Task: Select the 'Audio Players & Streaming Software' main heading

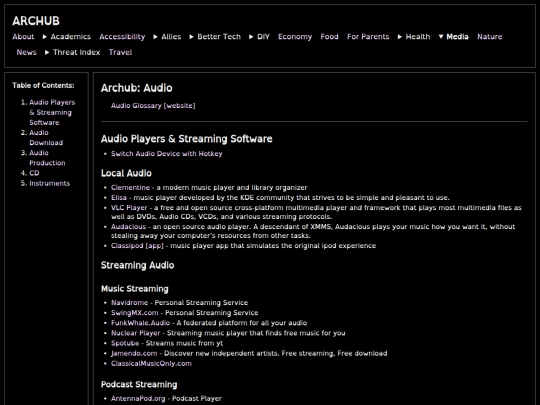Action: pyautogui.click(x=186, y=139)
